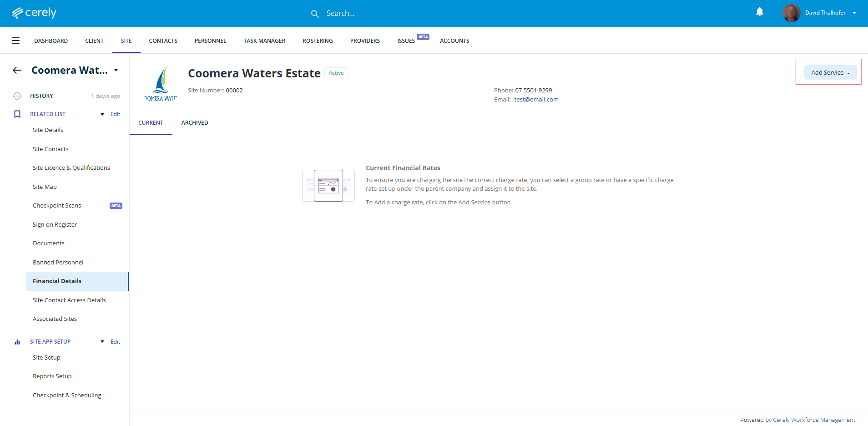
Task: Click the History clock icon
Action: click(17, 96)
